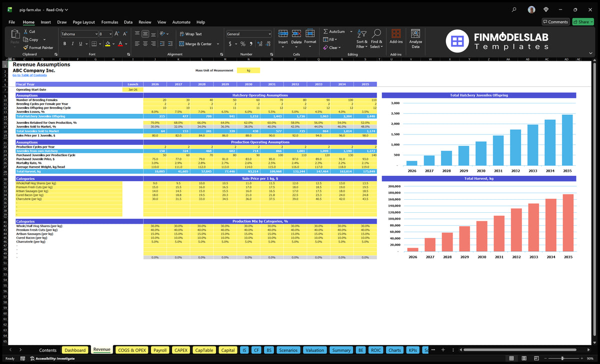The image size is (600, 364).
Task: Toggle Bold formatting
Action: (x=65, y=44)
